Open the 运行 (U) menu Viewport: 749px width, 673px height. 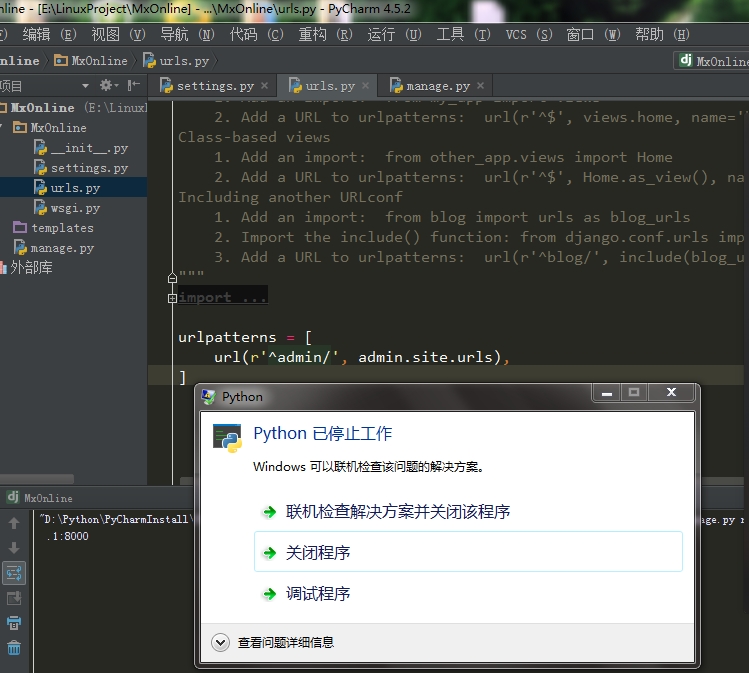point(395,34)
